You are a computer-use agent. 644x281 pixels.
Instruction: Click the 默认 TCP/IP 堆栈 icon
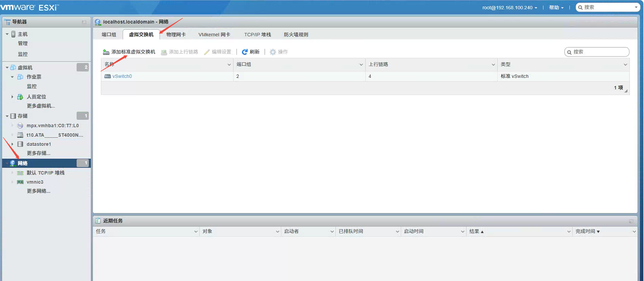coord(20,173)
